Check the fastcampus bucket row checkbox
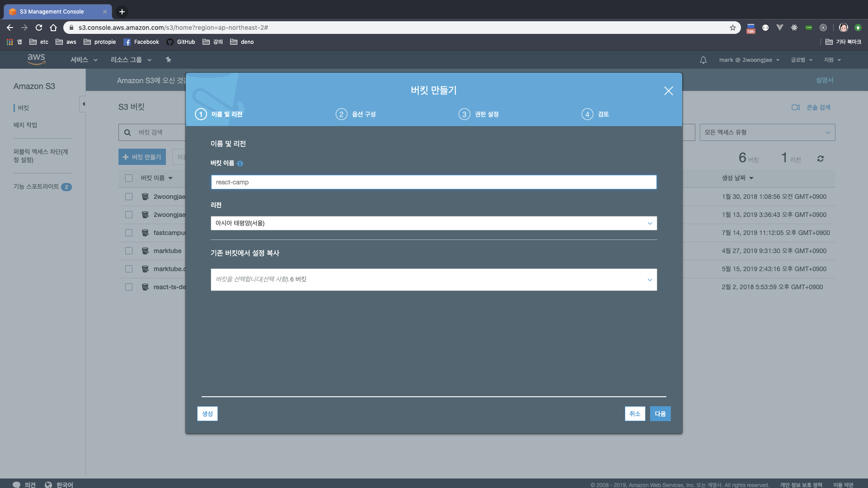Viewport: 868px width, 488px height. (x=129, y=233)
